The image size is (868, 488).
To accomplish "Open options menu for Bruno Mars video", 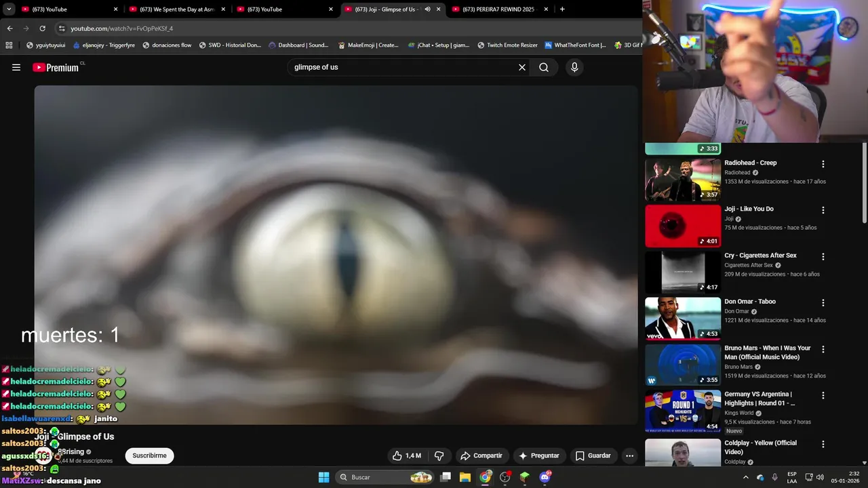I will click(823, 349).
